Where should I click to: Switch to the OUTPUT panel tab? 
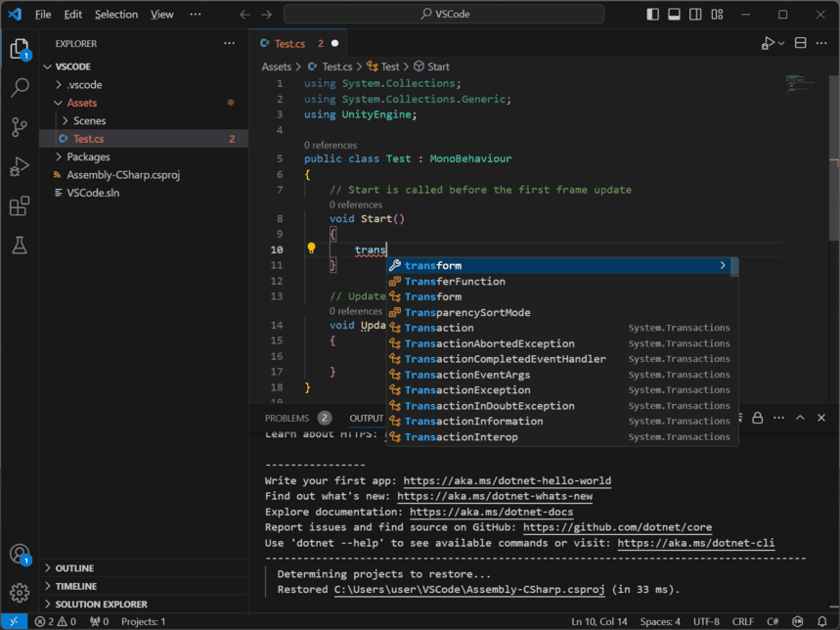coord(367,418)
